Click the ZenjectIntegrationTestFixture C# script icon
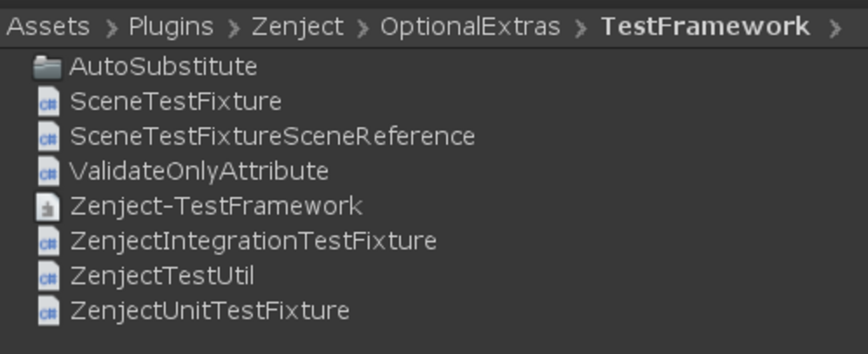The width and height of the screenshot is (868, 354). coord(48,241)
